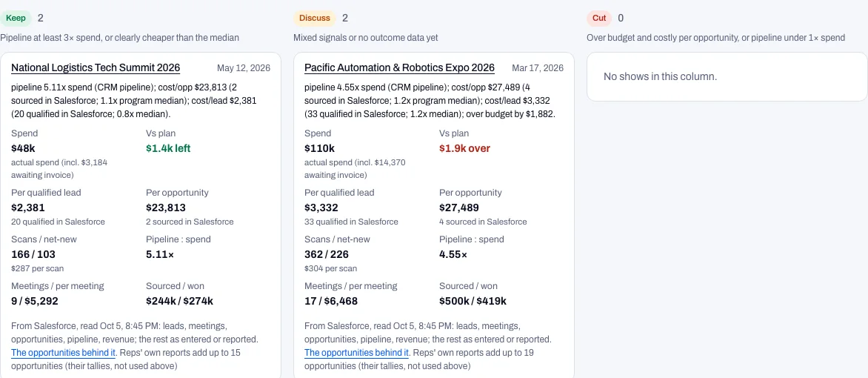Click the 4.55× pipeline to spend ratio
Image resolution: width=868 pixels, height=378 pixels.
pos(453,254)
